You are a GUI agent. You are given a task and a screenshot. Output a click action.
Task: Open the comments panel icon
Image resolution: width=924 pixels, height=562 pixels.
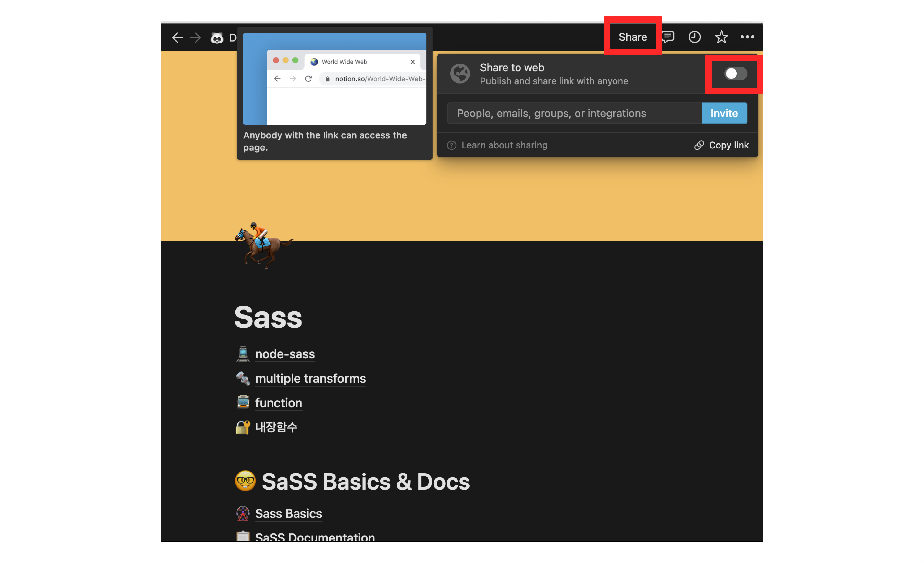[x=668, y=37]
